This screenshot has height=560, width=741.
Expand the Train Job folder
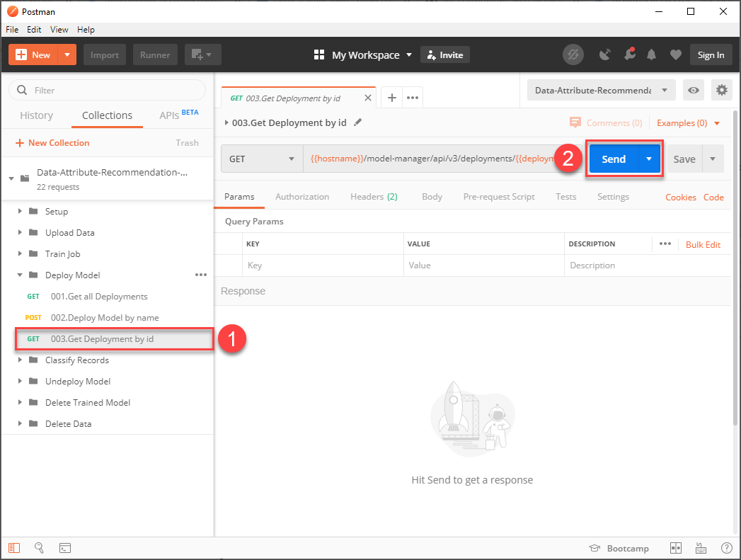click(20, 253)
